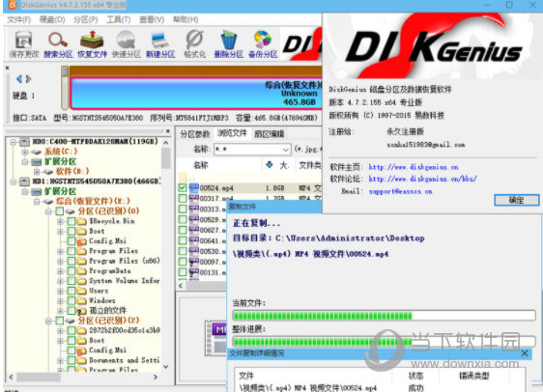Click the blue 465.8GB Unknown partition bar

pos(196,93)
